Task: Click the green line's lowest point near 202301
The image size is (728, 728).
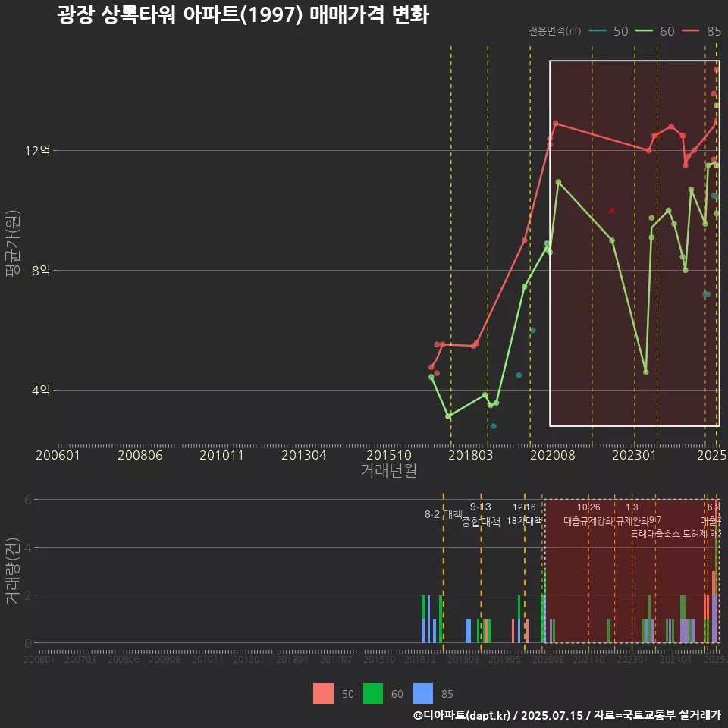Action: 646,372
